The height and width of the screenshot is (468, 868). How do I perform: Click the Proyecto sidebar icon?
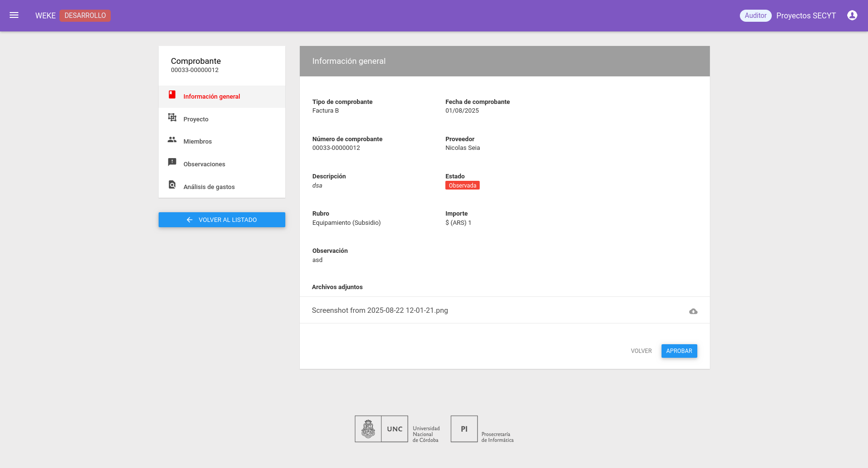tap(172, 117)
